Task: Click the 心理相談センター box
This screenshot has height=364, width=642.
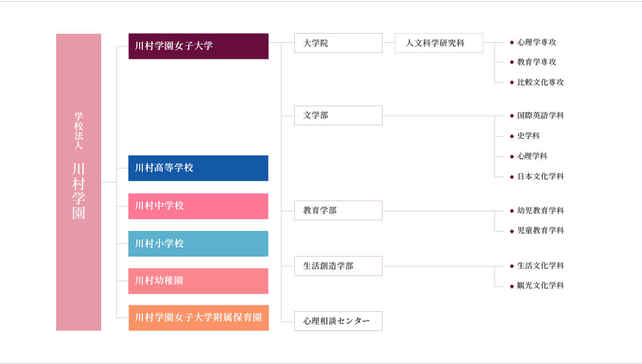Action: 338,321
